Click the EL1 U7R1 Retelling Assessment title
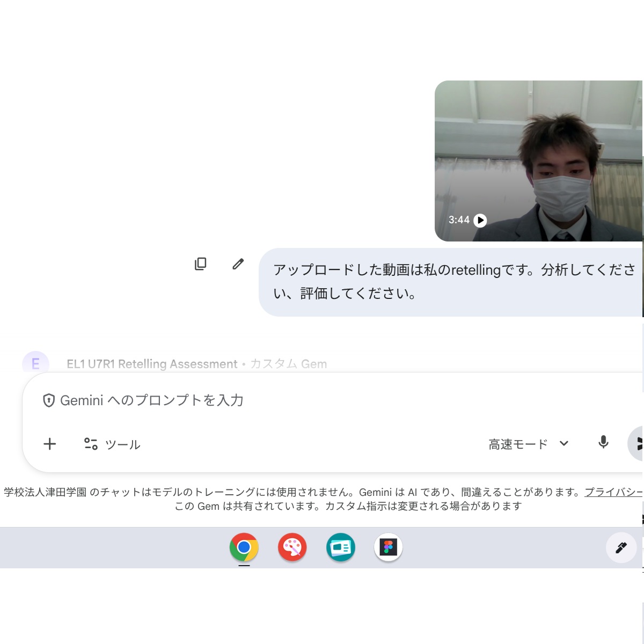The height and width of the screenshot is (644, 644). pos(152,364)
